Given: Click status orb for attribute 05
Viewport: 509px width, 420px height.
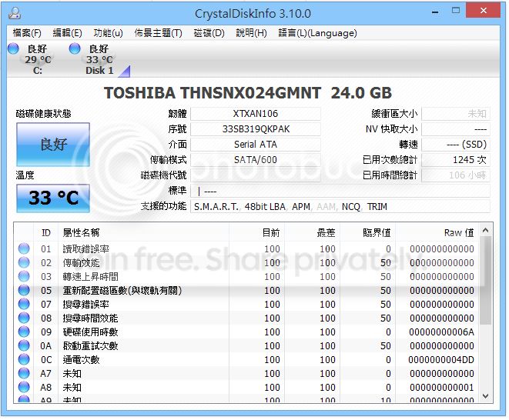Looking at the screenshot, I should (24, 290).
